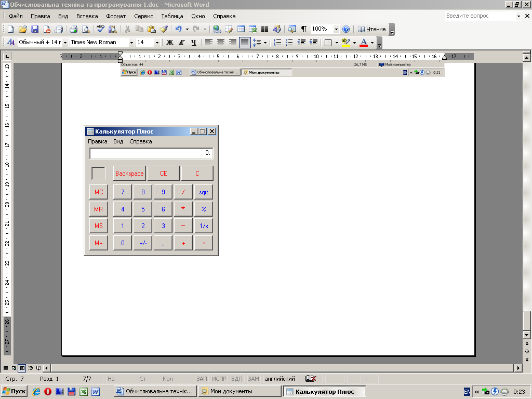This screenshot has height=399, width=532.
Task: Click the calculator MS memory button
Action: tap(98, 225)
